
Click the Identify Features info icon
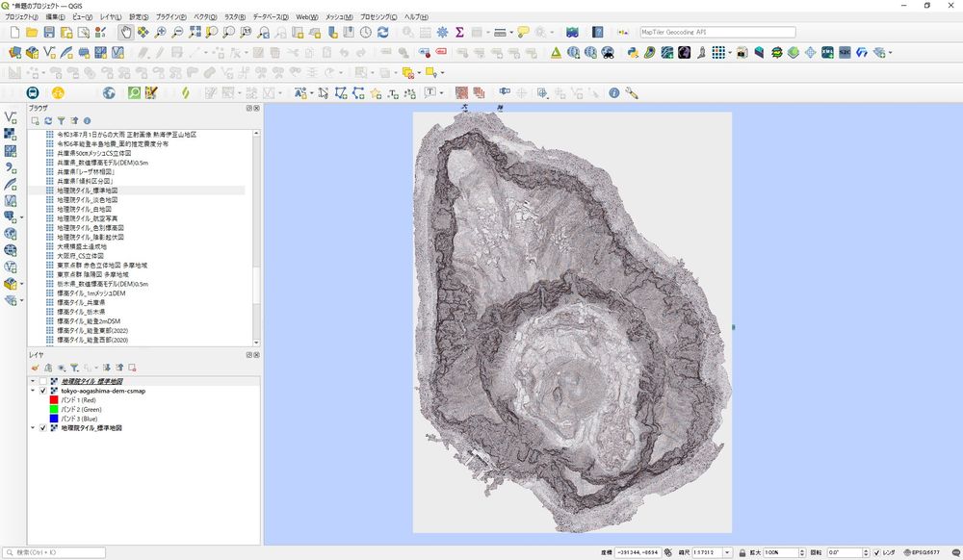pos(613,93)
